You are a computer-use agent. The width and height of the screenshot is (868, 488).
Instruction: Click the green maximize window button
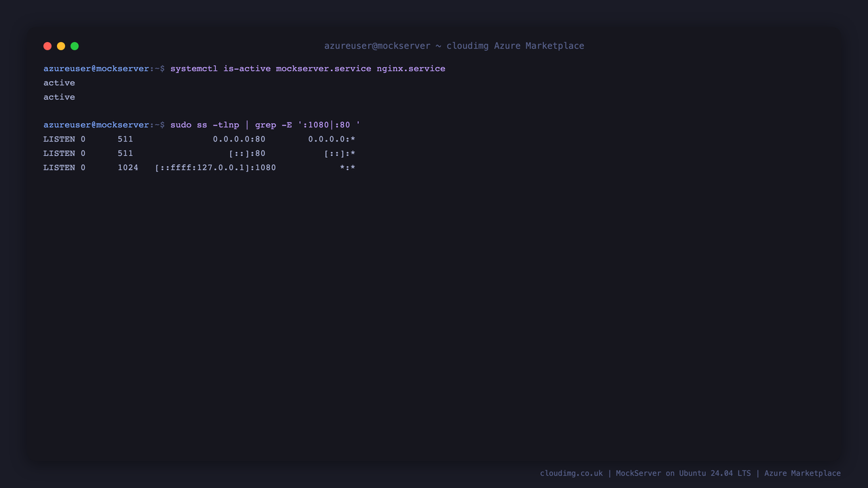75,46
